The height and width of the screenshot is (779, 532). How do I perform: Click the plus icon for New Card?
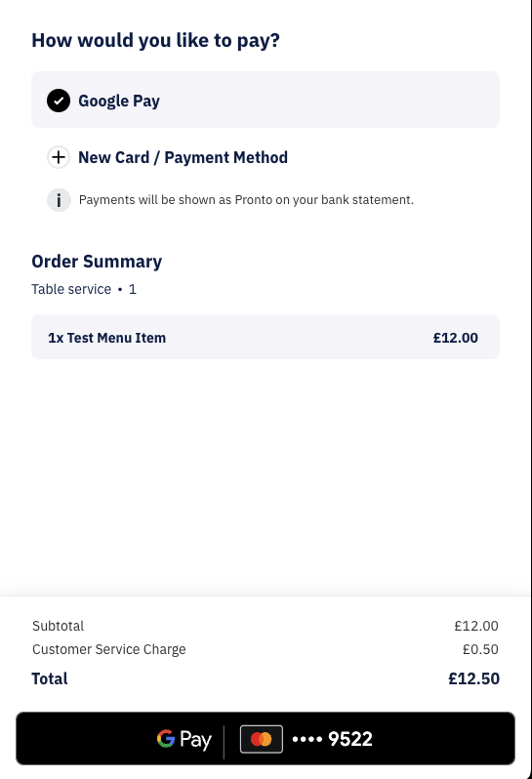59,157
